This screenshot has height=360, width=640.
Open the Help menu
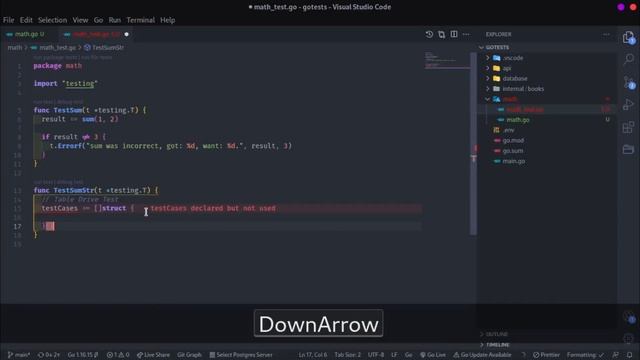point(167,20)
